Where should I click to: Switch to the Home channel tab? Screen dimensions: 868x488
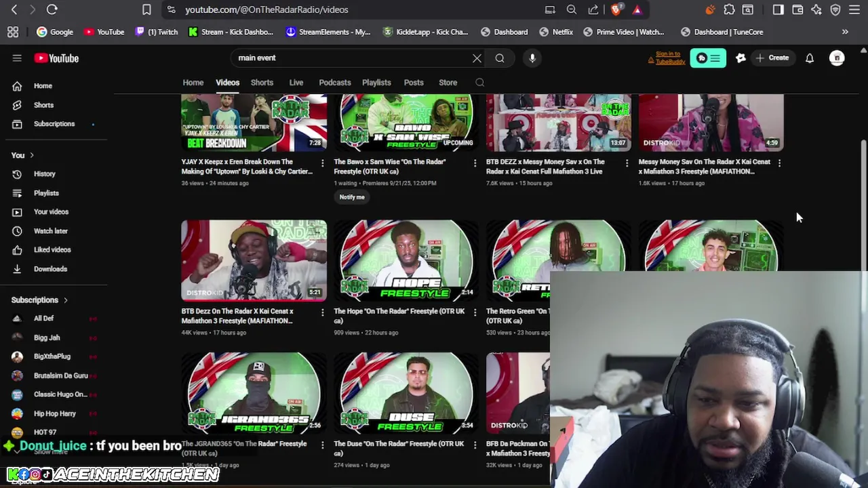pyautogui.click(x=193, y=83)
